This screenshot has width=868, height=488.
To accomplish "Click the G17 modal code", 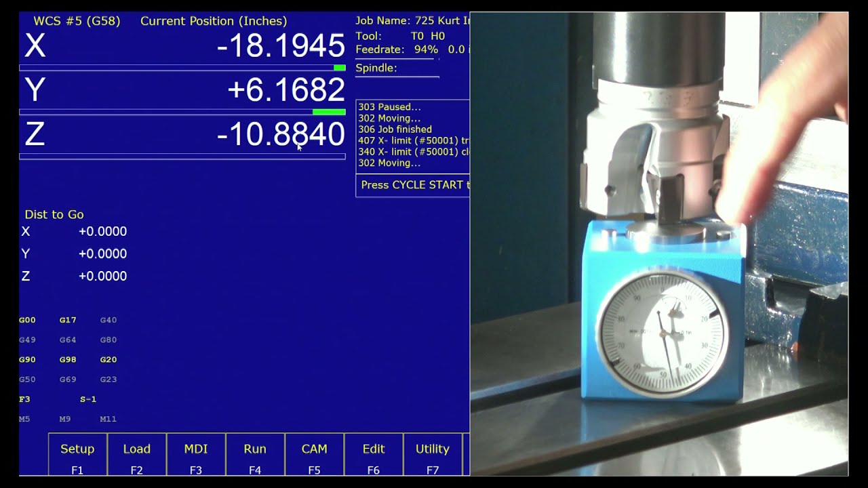I will [68, 320].
